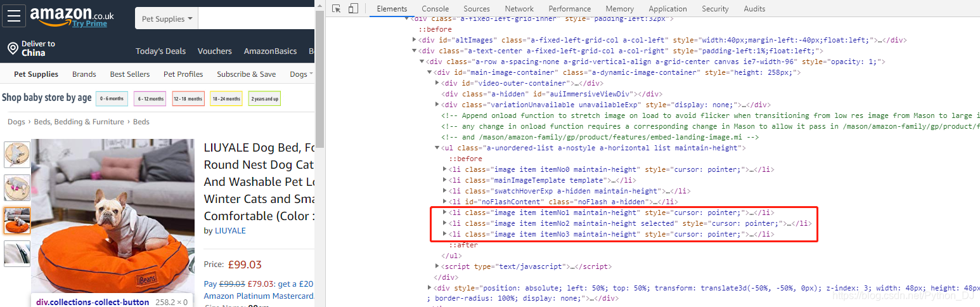
Task: Expand the variationUnavailable div node
Action: pyautogui.click(x=437, y=105)
